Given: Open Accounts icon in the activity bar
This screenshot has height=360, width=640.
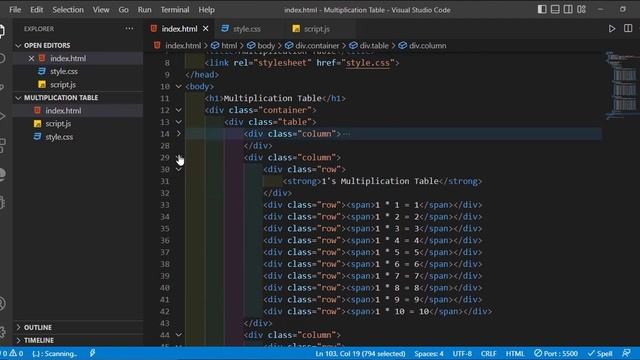Looking at the screenshot, I should coord(2,304).
